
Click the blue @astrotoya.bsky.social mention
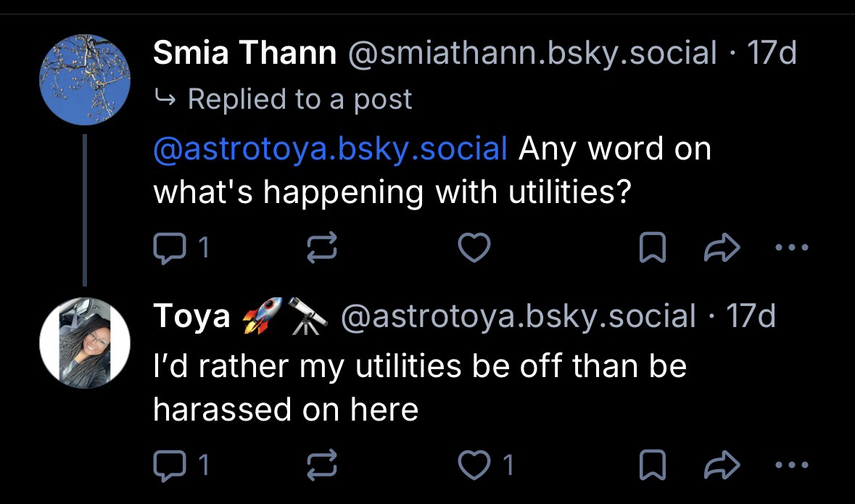click(x=330, y=149)
